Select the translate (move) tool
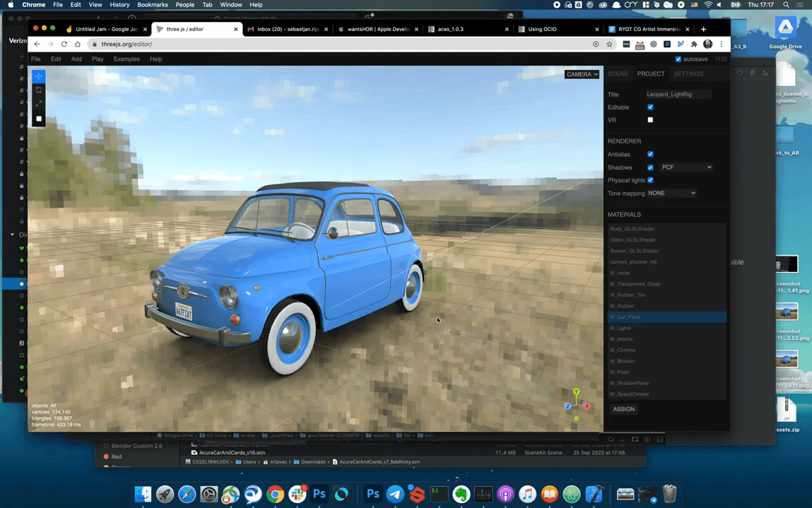812x508 pixels. (39, 76)
